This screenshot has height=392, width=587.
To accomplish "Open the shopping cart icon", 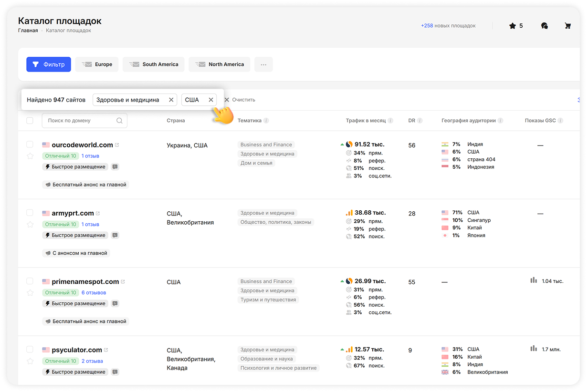I will click(567, 26).
